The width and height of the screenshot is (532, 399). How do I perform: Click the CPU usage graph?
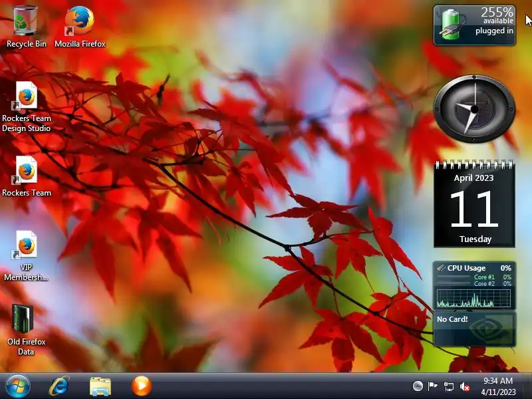[473, 298]
